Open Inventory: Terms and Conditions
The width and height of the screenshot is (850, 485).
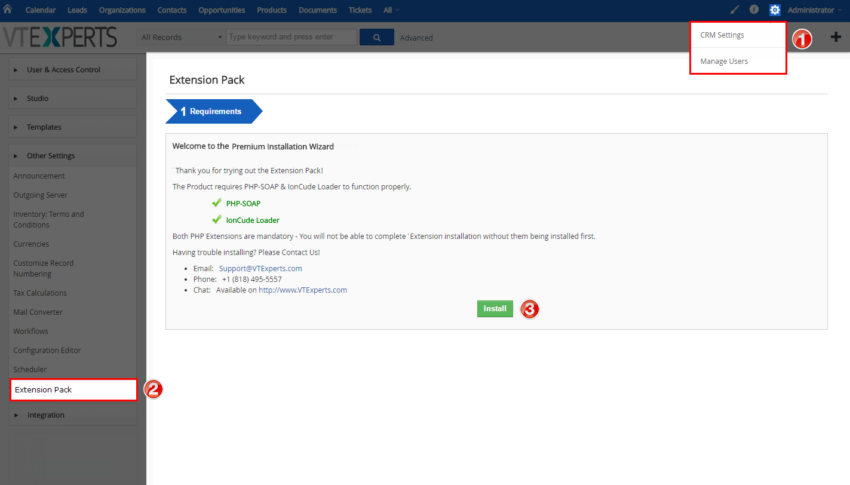(x=49, y=219)
